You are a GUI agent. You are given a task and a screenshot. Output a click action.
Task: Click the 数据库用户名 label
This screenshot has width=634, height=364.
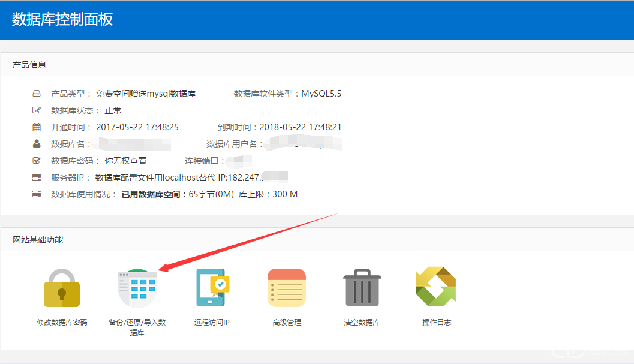232,144
